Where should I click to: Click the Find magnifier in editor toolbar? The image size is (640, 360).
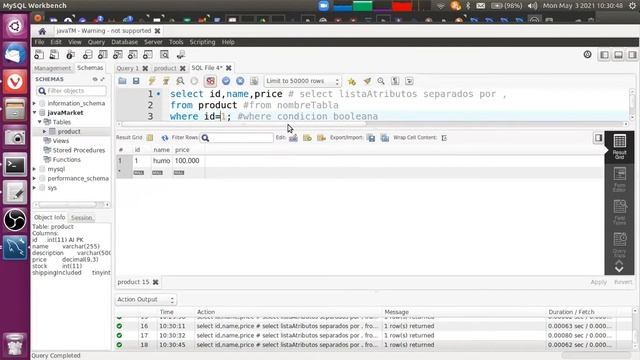(x=381, y=81)
